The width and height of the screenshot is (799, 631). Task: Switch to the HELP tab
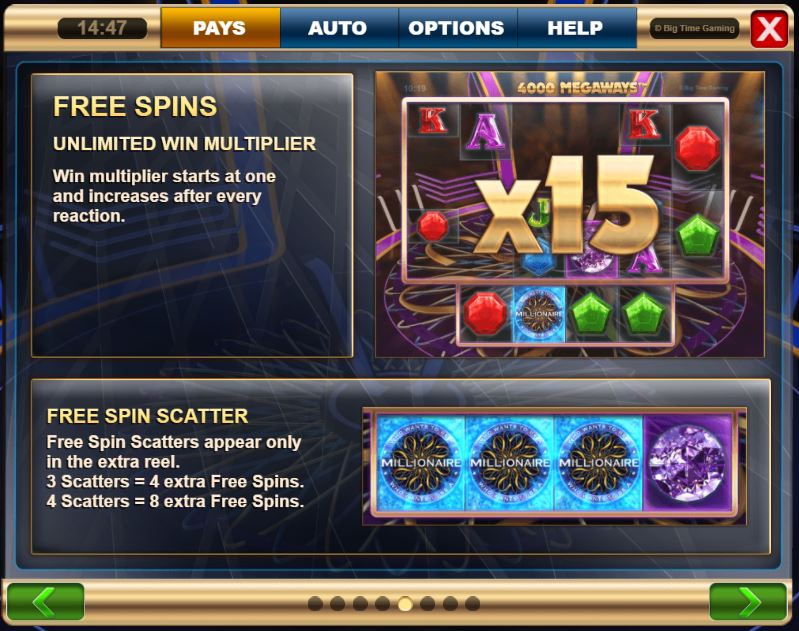coord(576,28)
